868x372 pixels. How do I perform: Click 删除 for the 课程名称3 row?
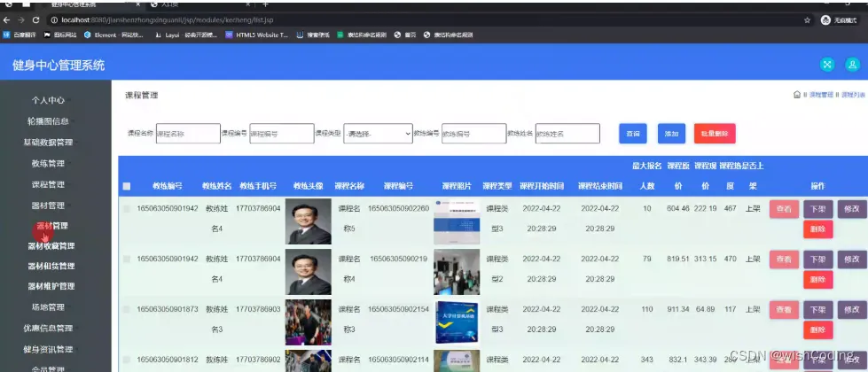click(818, 330)
